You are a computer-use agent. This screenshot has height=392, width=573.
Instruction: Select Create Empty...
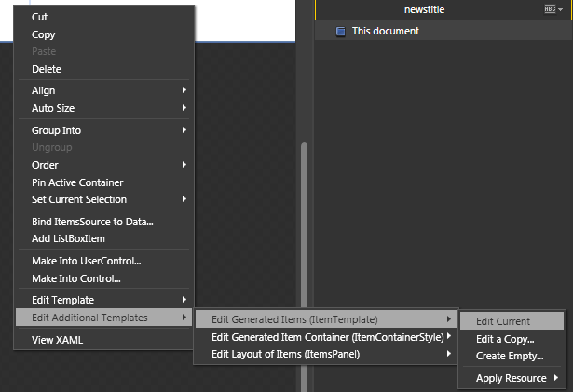click(x=512, y=356)
